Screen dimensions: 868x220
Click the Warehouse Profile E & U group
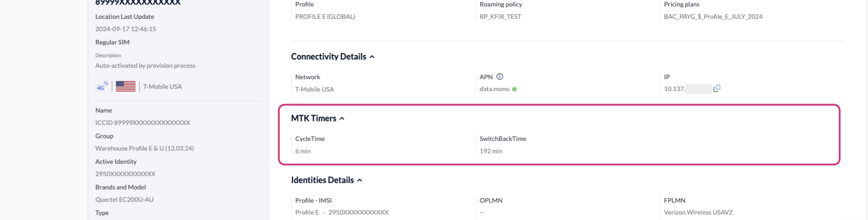pyautogui.click(x=145, y=148)
